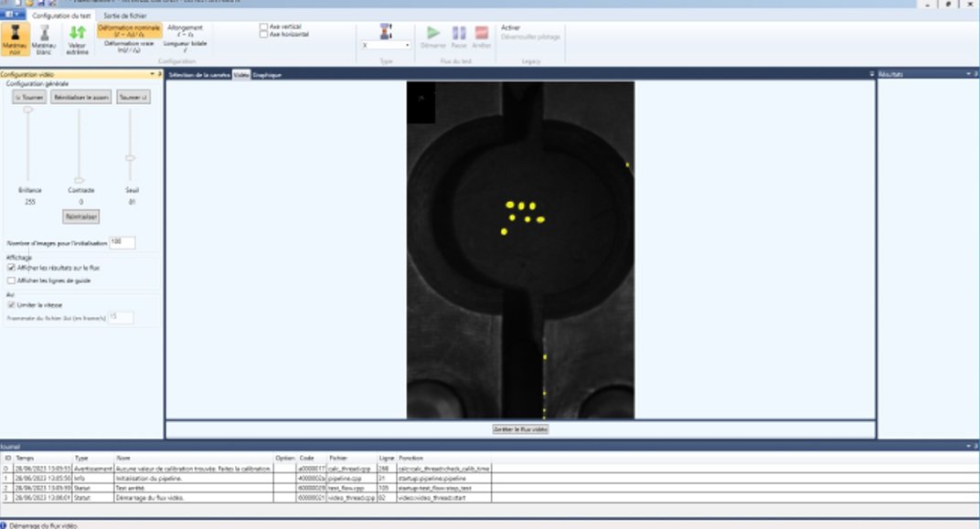Select 'Initialisation du pipeline.' log entry
This screenshot has width=980, height=529.
coord(246,479)
